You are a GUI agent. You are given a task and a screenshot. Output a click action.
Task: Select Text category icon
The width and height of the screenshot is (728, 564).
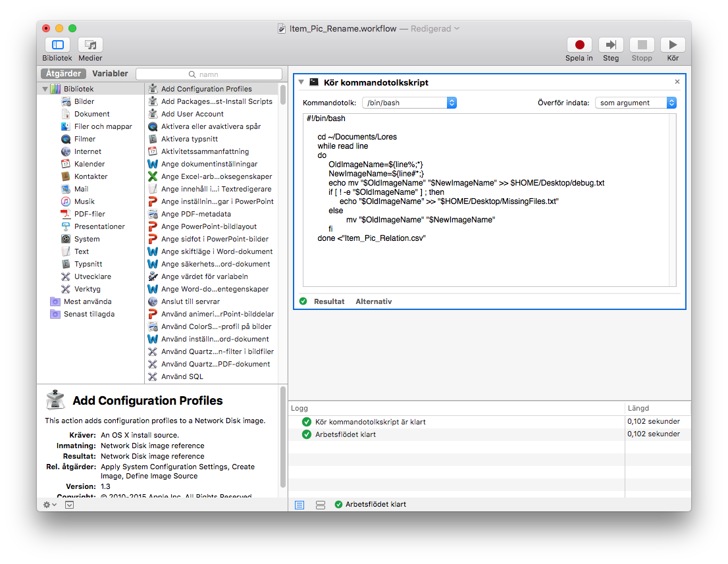[66, 251]
